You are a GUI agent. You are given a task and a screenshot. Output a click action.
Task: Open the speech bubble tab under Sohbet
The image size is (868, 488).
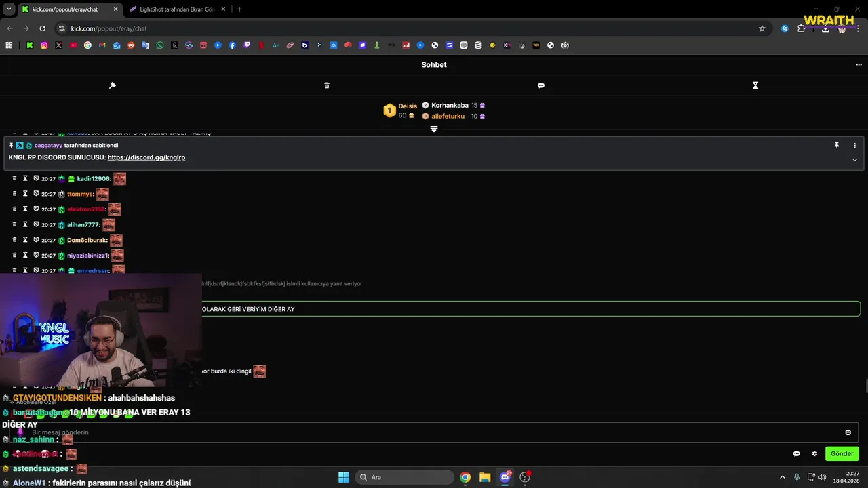pos(541,85)
